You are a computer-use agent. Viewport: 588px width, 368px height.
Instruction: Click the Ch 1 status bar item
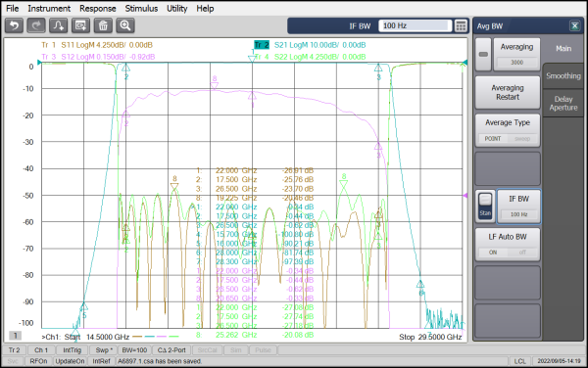[41, 350]
